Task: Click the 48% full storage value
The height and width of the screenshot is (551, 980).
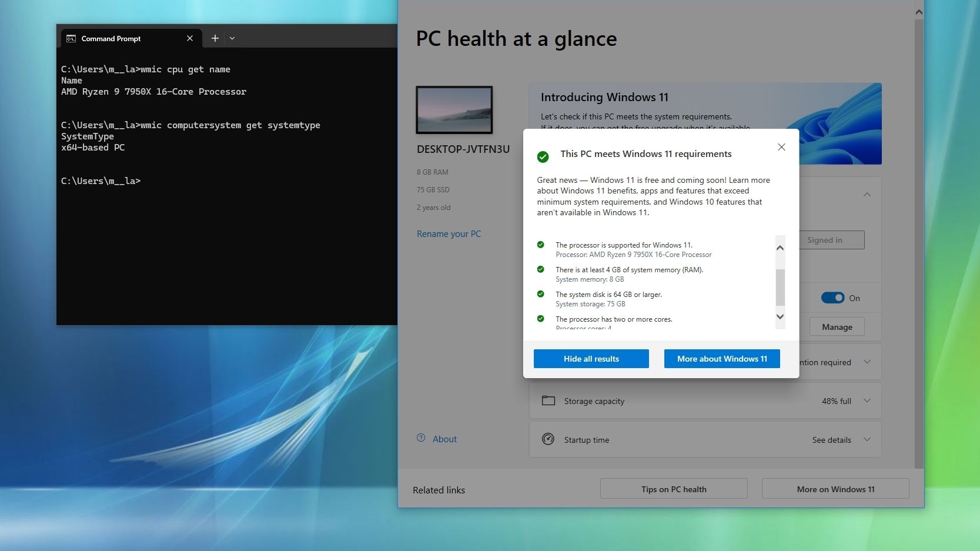Action: [x=837, y=401]
